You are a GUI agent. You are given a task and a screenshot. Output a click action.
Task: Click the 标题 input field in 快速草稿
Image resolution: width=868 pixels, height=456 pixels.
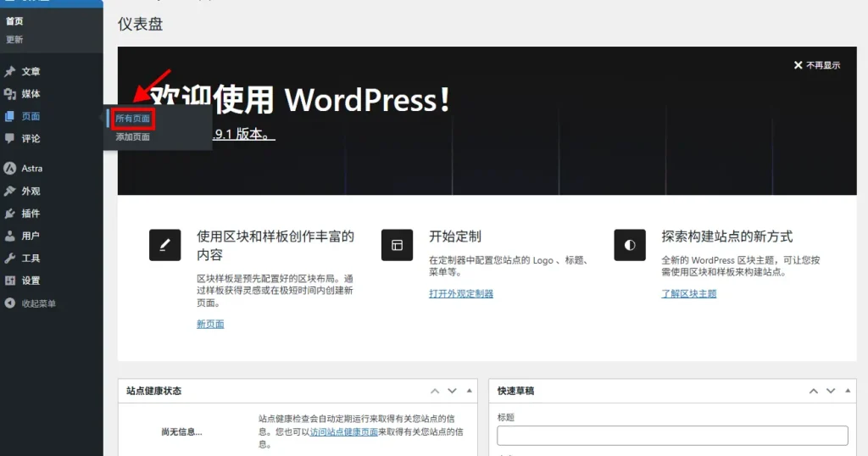(672, 436)
